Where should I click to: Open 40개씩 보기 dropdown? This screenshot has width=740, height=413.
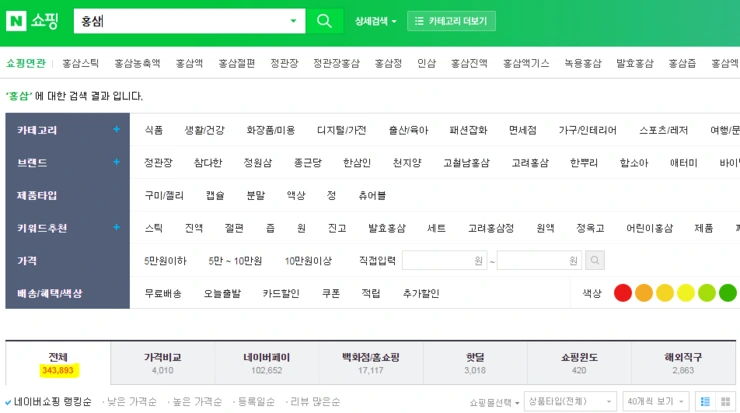click(656, 402)
